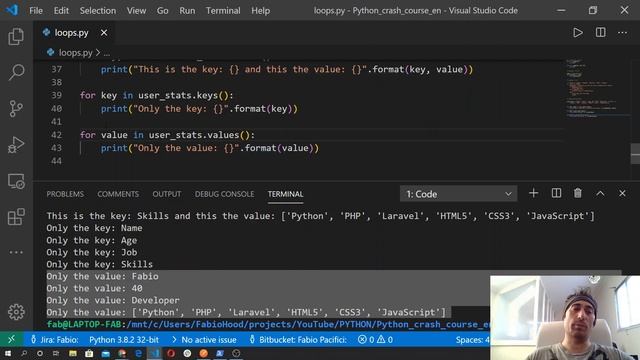The height and width of the screenshot is (360, 640).
Task: Close the loops.py editor tab
Action: point(104,33)
